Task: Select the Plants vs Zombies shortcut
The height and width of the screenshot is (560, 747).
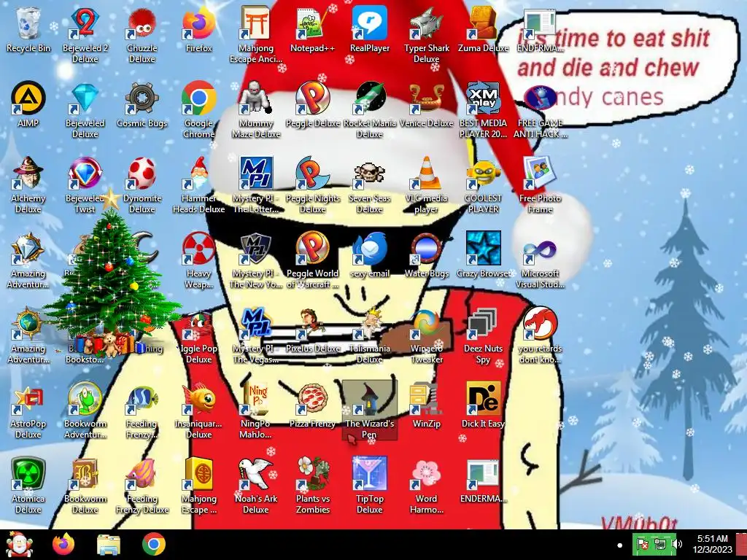Action: coord(312,486)
